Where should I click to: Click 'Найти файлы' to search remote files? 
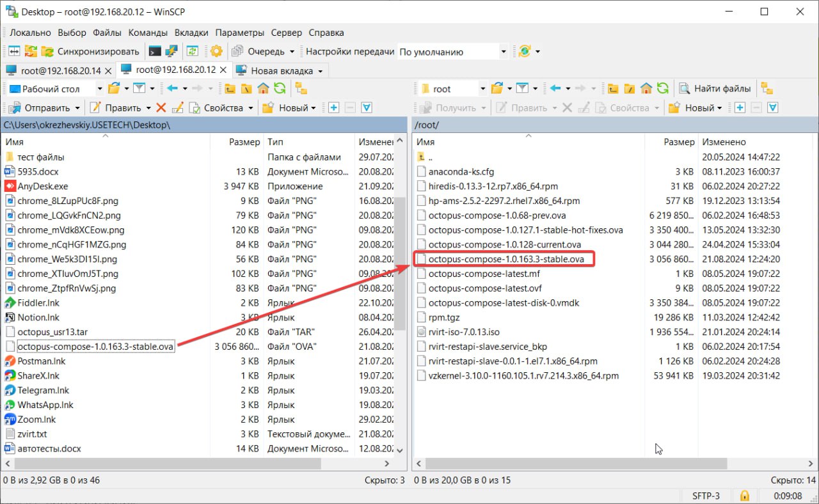(715, 88)
